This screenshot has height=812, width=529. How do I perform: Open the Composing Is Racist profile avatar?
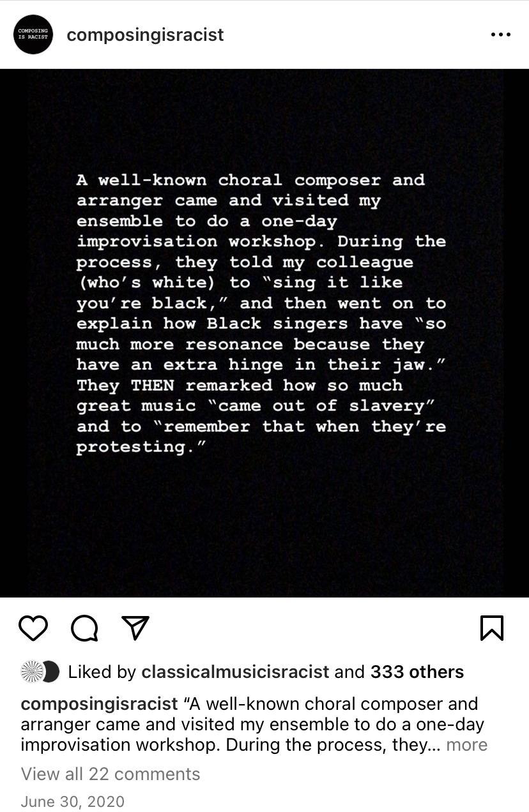point(33,34)
